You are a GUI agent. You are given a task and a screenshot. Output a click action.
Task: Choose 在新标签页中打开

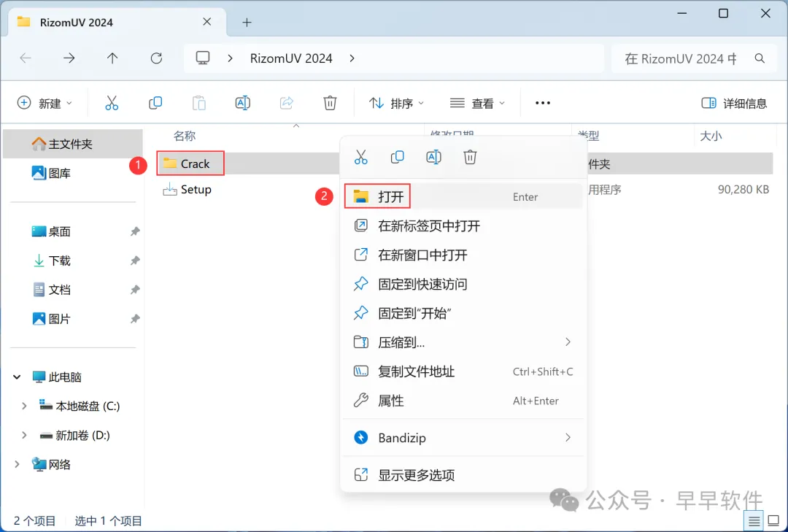coord(463,225)
